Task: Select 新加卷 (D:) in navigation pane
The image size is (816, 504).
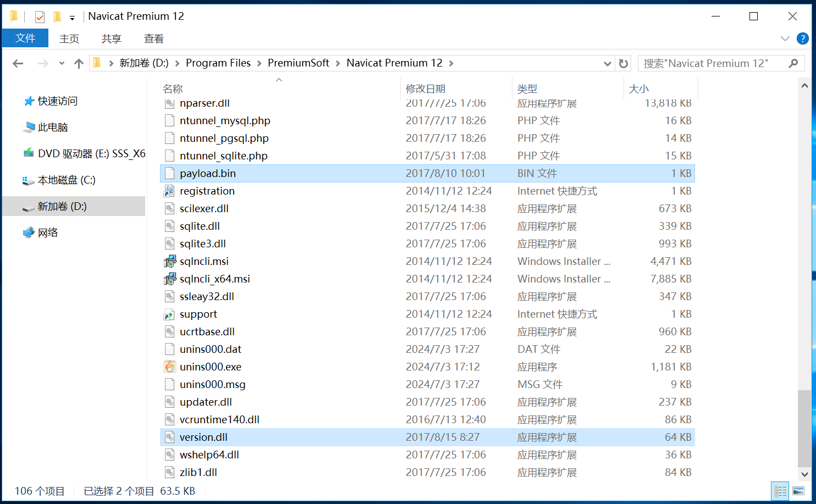Action: coord(74,206)
